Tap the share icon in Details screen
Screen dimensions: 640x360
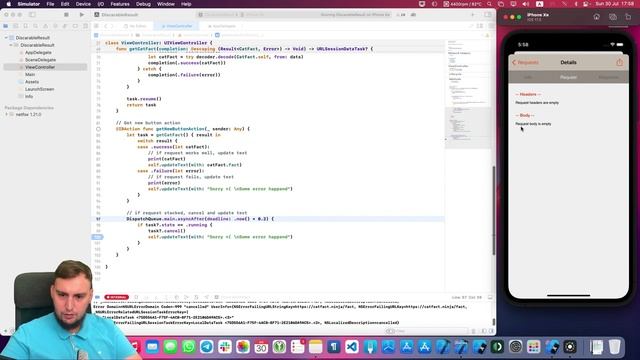point(620,62)
